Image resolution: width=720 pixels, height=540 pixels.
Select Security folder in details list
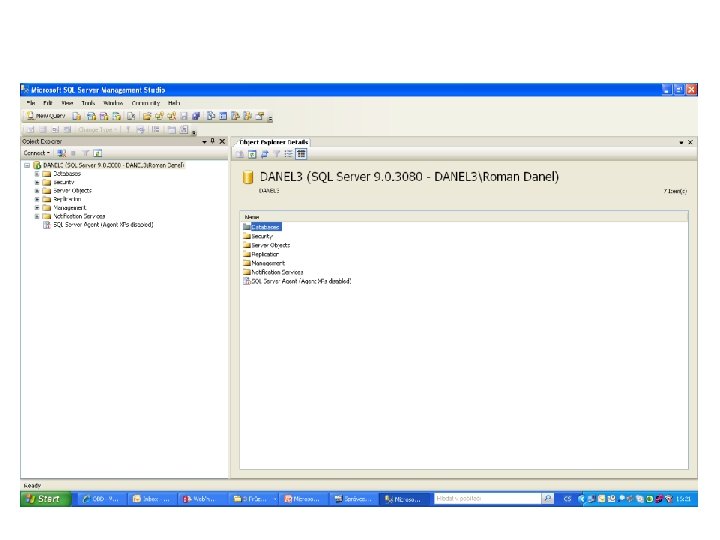(258, 236)
